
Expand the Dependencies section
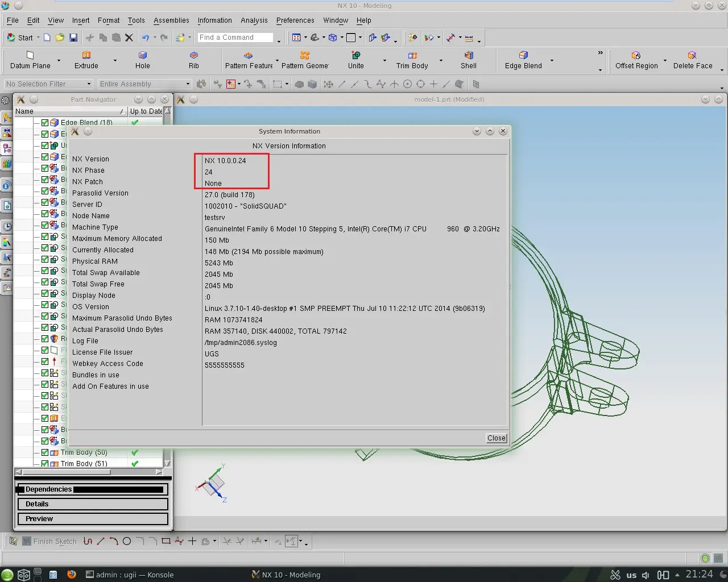pyautogui.click(x=93, y=489)
